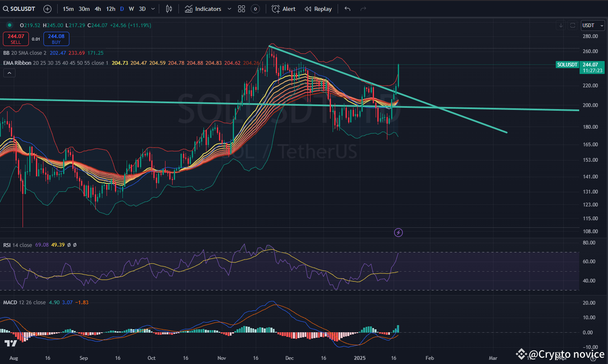
Task: Click the down arrow pane icon near USDT
Action: (561, 25)
